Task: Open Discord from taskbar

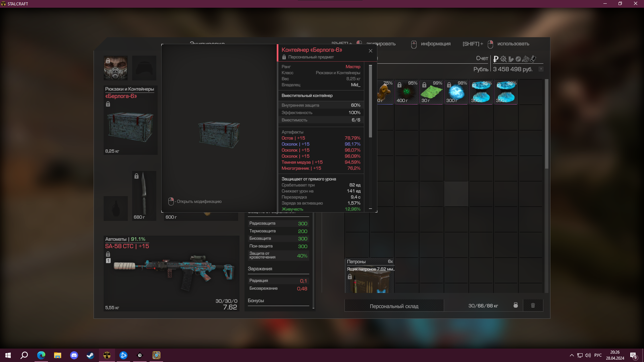Action: coord(74,355)
